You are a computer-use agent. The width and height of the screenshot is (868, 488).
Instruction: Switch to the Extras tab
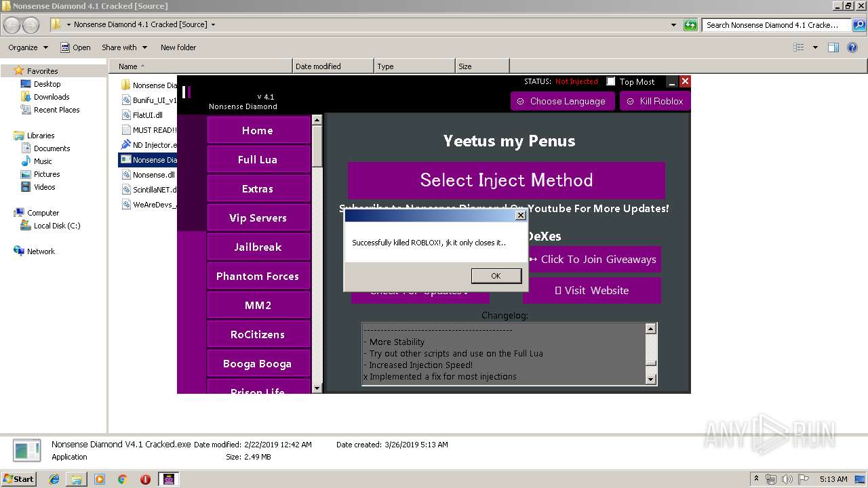pos(258,188)
